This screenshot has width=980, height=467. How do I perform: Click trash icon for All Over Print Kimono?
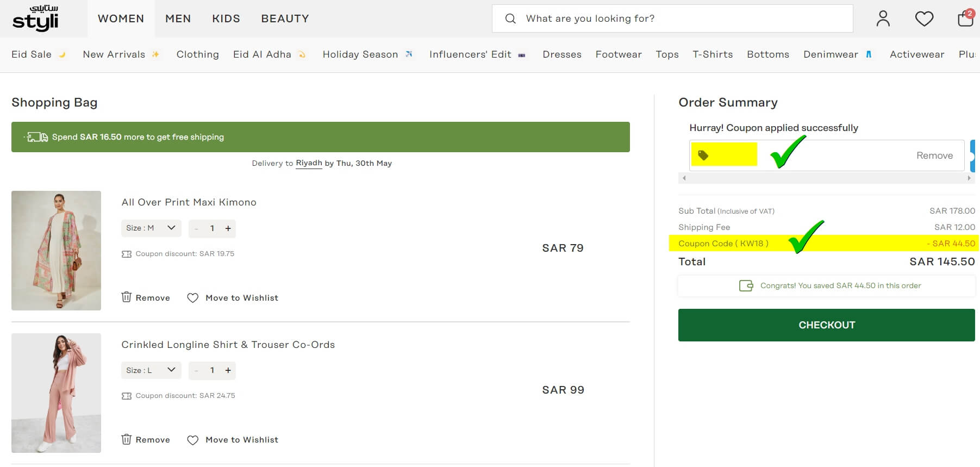coord(127,297)
